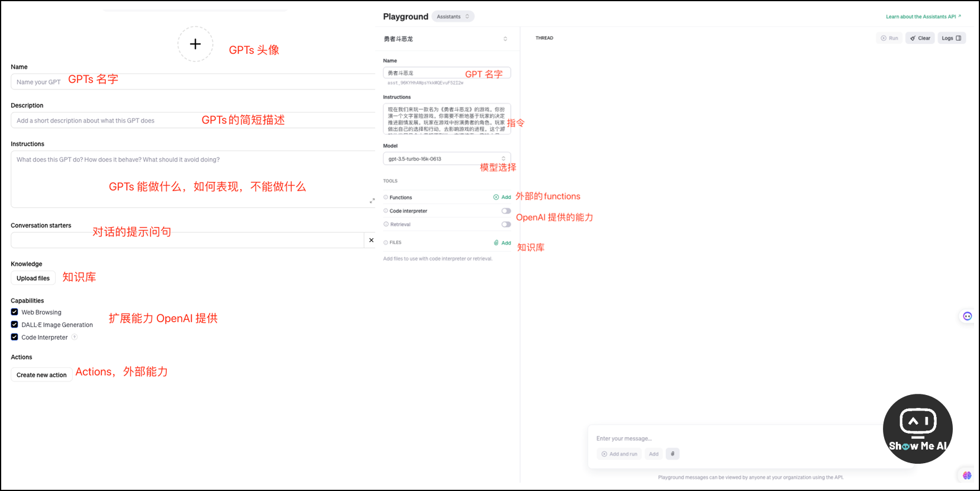The image size is (980, 491).
Task: Click the info icon beside FILES
Action: pyautogui.click(x=386, y=243)
